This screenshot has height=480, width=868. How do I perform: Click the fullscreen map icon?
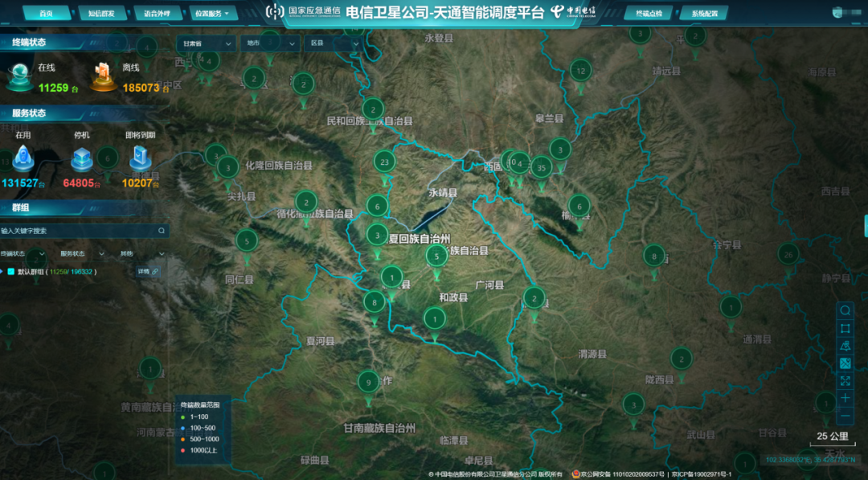pyautogui.click(x=845, y=381)
